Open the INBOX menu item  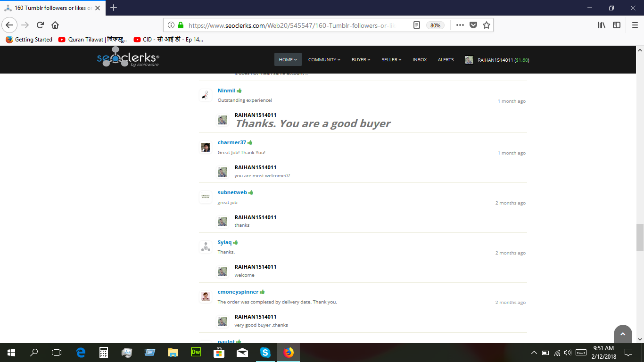coord(420,59)
